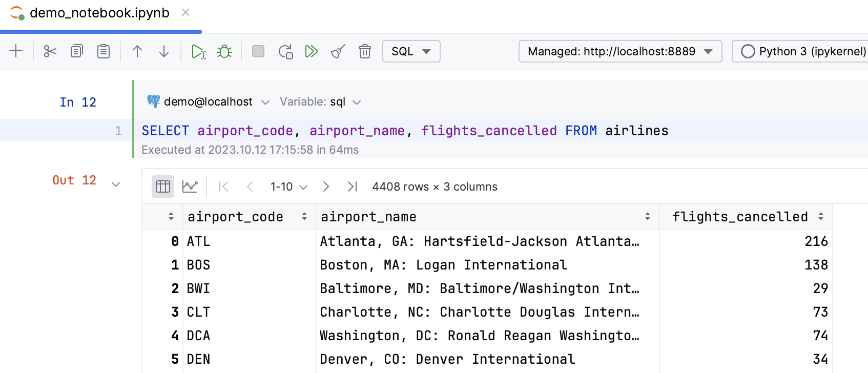Select the 138 cancelled flights value

pos(746,265)
